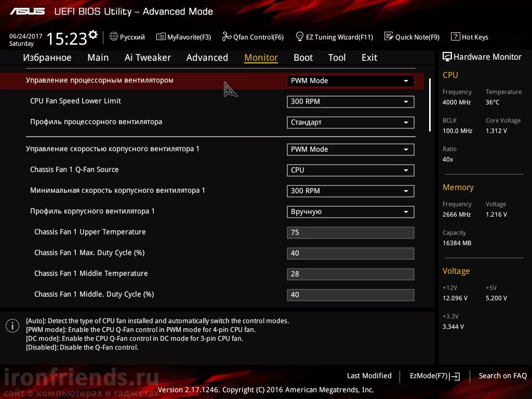Image resolution: width=532 pixels, height=399 pixels.
Task: Click CPU frequency value 4000 MHz
Action: tap(457, 102)
